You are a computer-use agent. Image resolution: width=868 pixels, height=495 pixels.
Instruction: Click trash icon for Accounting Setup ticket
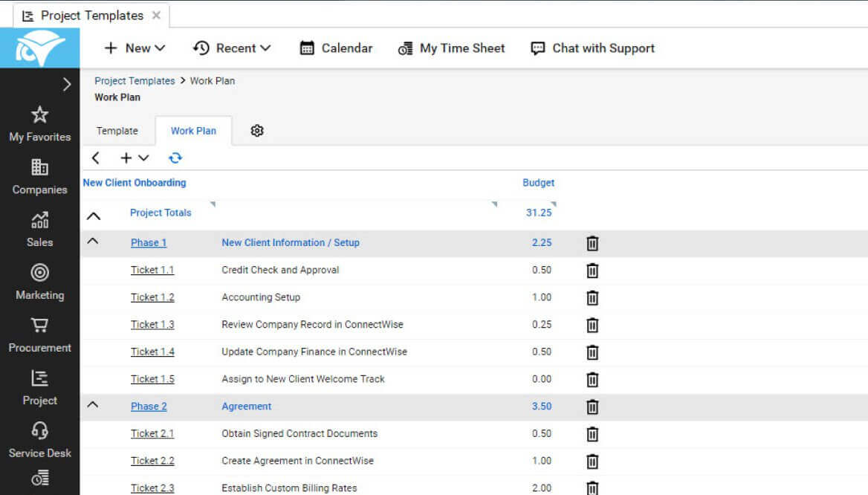click(x=592, y=297)
